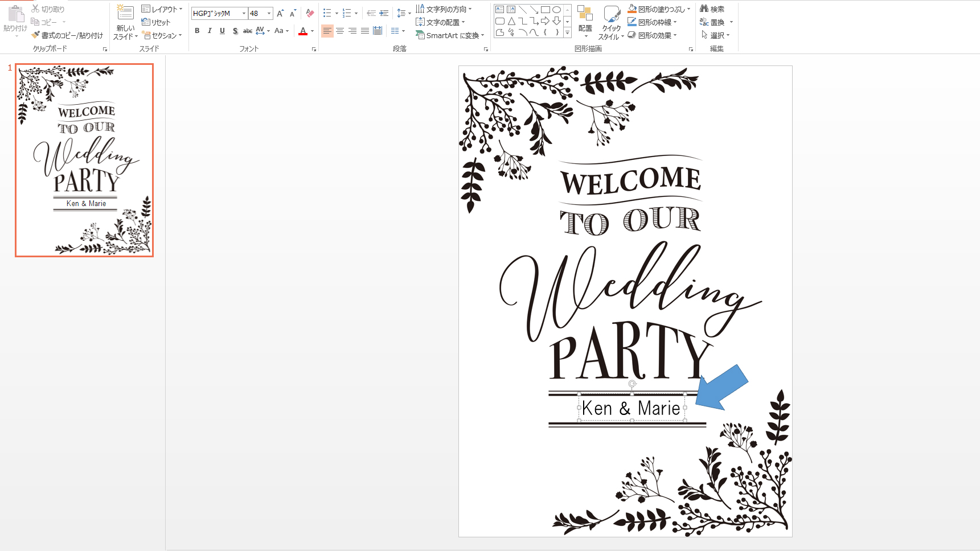Open the line spacing dropdown
Image resolution: width=980 pixels, height=551 pixels.
click(x=404, y=13)
